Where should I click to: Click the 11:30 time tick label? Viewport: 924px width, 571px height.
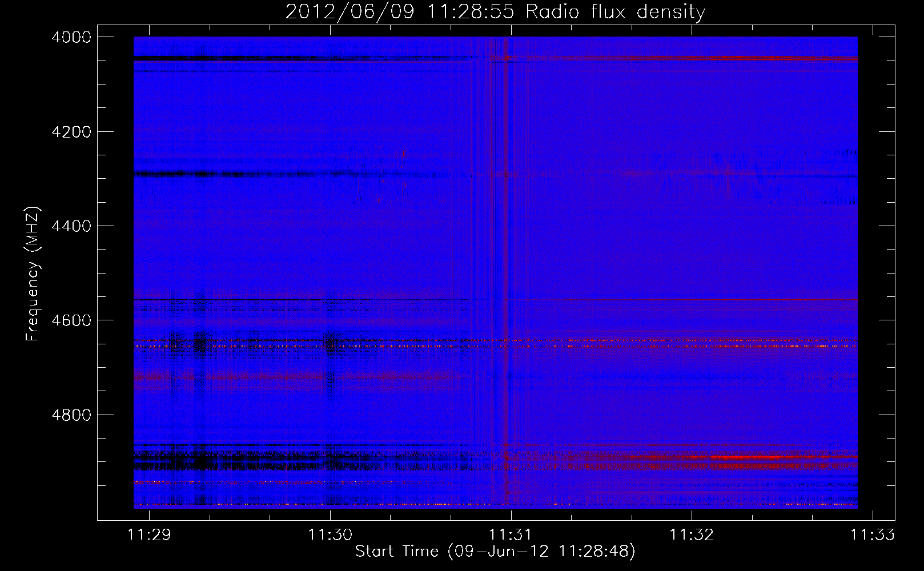330,534
